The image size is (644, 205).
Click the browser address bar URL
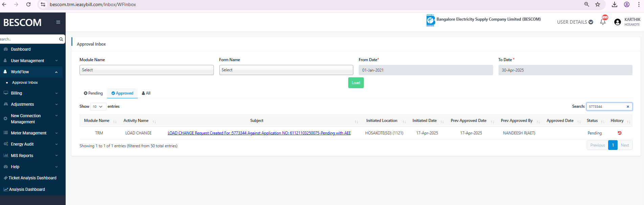(93, 4)
